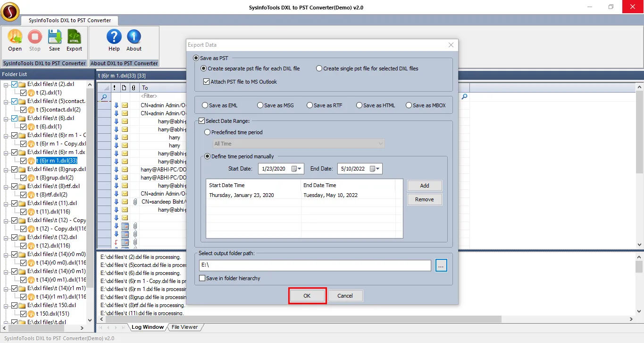Click the folder icon for E:\dxl files\t (11).dxl
Screen dimensions: 644x343
coord(22,203)
